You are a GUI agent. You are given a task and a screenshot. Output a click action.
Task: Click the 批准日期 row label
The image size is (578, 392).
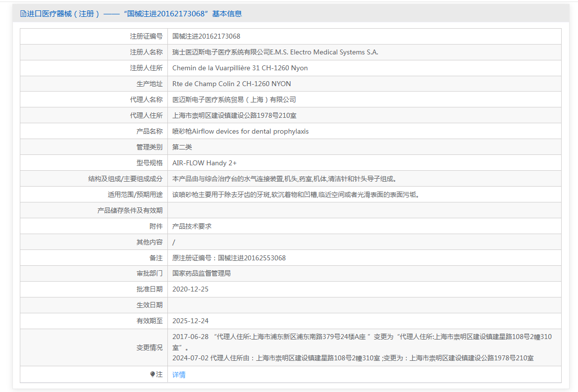149,289
